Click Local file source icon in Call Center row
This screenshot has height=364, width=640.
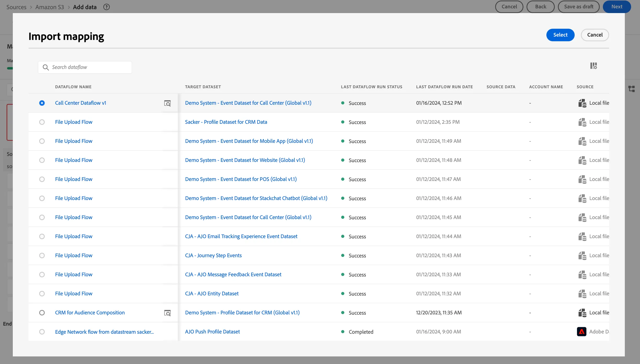[582, 103]
